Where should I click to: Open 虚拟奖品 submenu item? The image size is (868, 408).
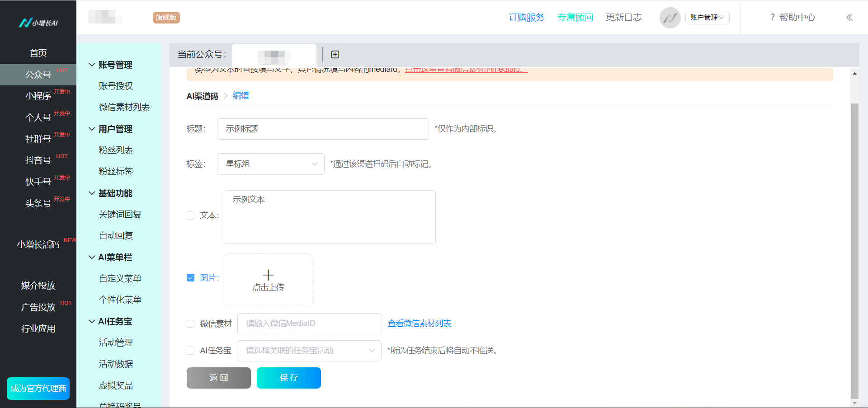click(x=116, y=385)
